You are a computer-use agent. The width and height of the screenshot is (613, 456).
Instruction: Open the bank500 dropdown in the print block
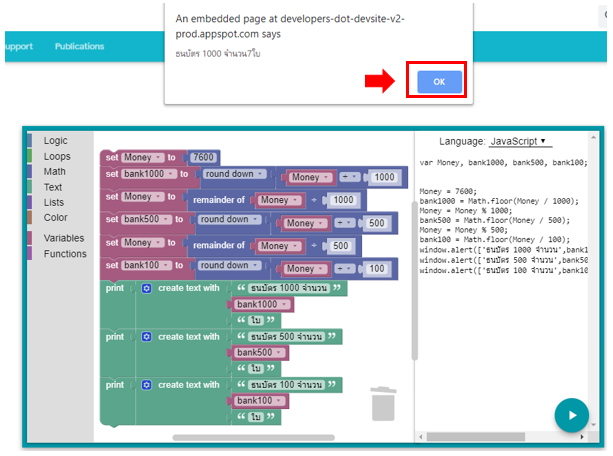(259, 352)
